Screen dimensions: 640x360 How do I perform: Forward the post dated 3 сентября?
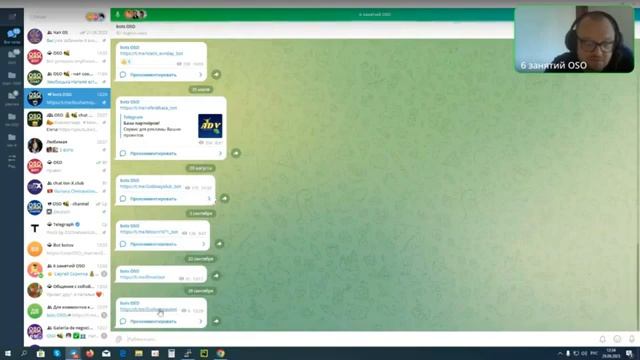[219, 244]
